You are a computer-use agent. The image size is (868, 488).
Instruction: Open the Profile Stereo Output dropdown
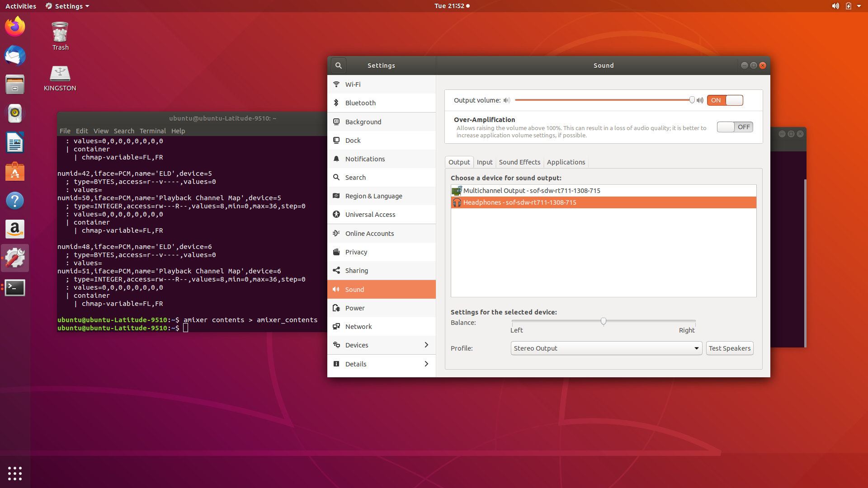[606, 348]
